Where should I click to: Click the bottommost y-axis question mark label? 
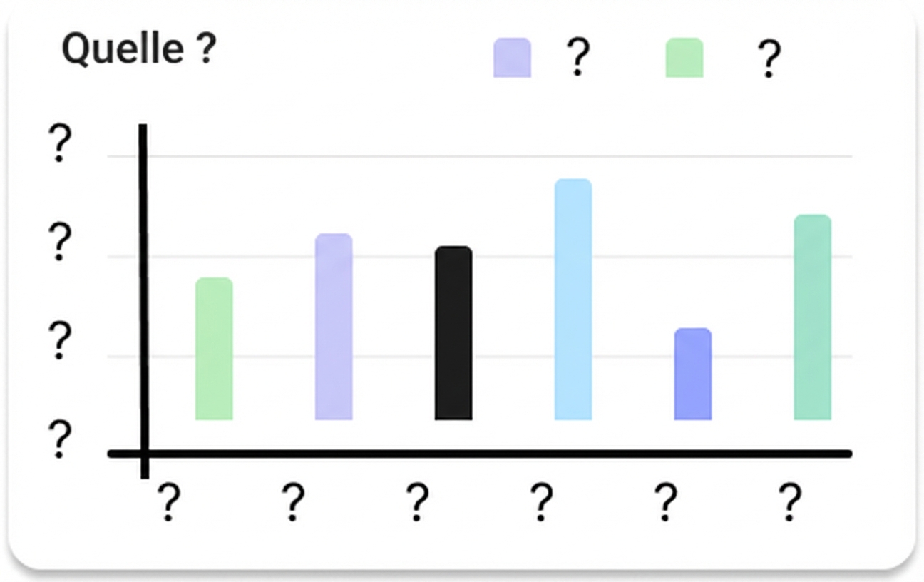click(60, 439)
